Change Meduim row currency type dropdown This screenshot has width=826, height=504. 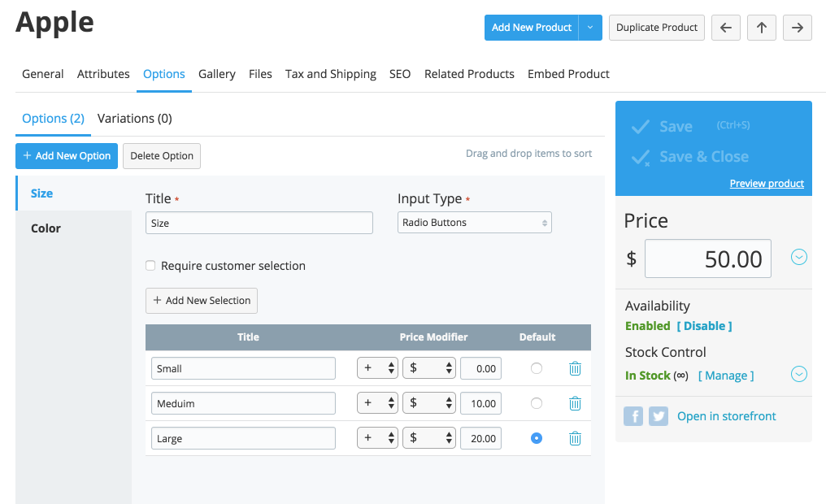pyautogui.click(x=429, y=403)
